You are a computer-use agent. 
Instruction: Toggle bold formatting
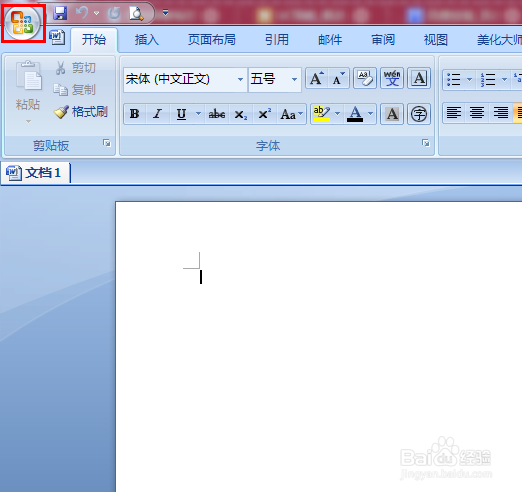pos(135,114)
